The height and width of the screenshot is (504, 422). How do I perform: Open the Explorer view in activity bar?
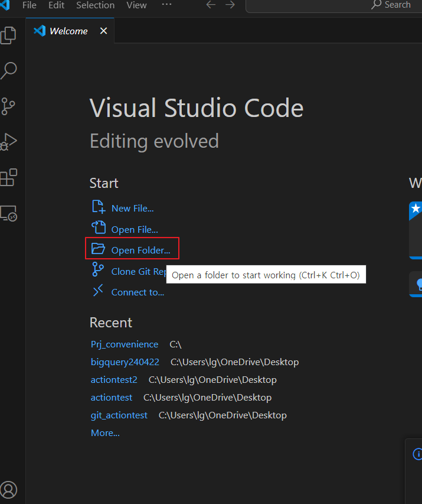pos(8,35)
